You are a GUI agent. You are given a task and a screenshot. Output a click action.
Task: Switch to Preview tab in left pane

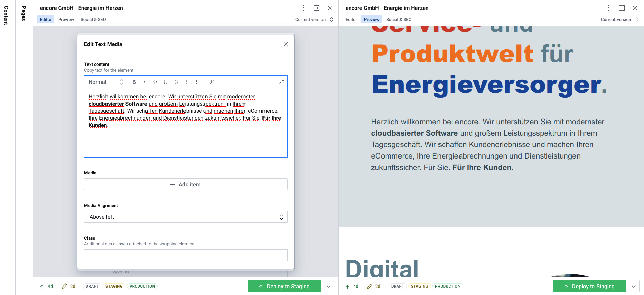tap(66, 19)
